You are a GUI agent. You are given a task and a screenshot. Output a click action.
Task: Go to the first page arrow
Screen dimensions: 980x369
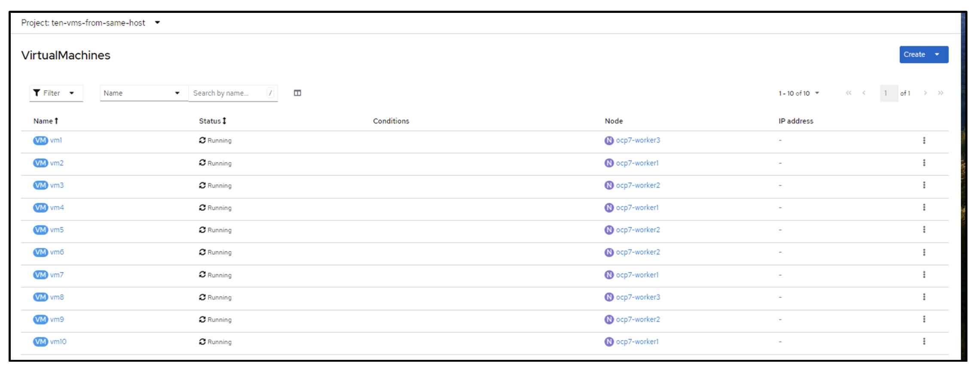tap(848, 93)
